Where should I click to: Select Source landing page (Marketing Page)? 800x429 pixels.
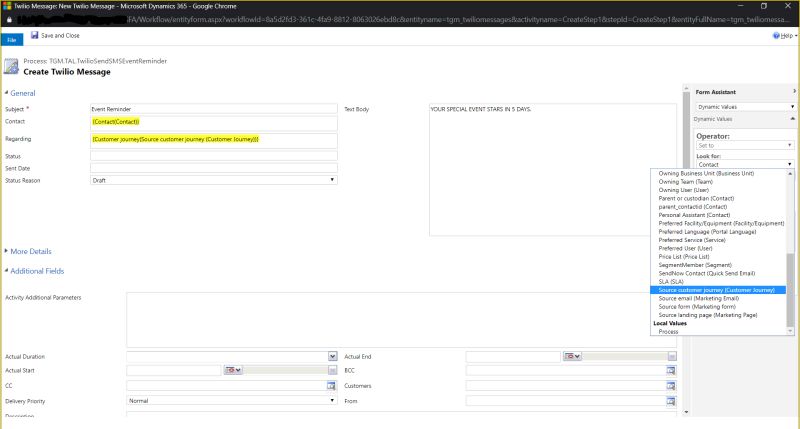(708, 315)
